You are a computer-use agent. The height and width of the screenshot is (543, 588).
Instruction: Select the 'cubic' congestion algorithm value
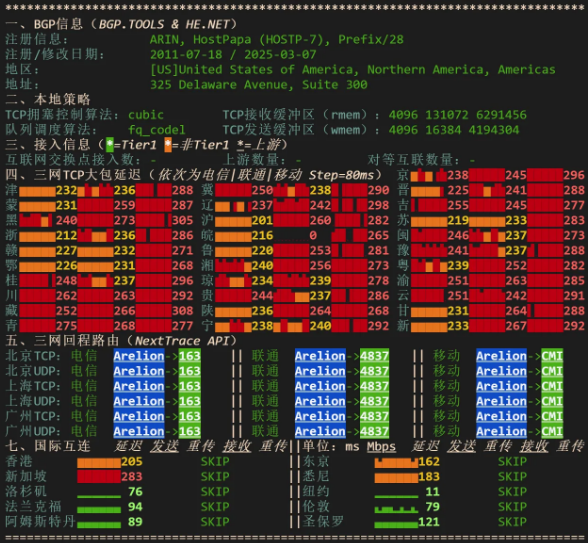coord(146,115)
